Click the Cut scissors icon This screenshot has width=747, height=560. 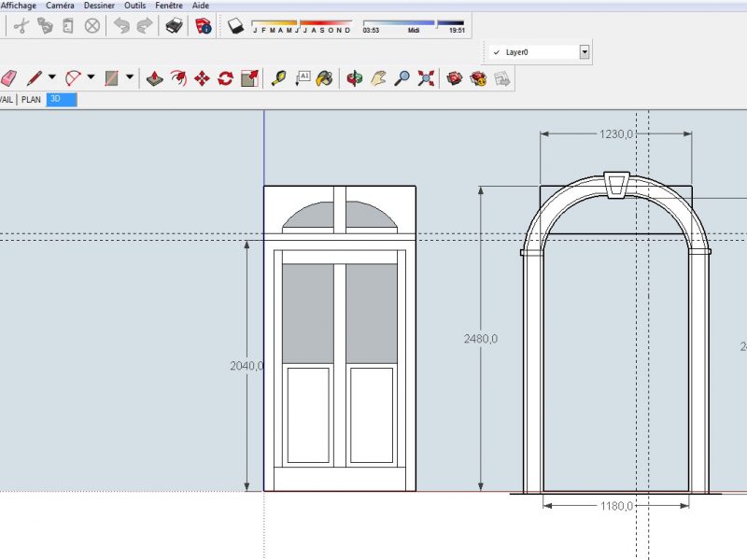tap(21, 26)
